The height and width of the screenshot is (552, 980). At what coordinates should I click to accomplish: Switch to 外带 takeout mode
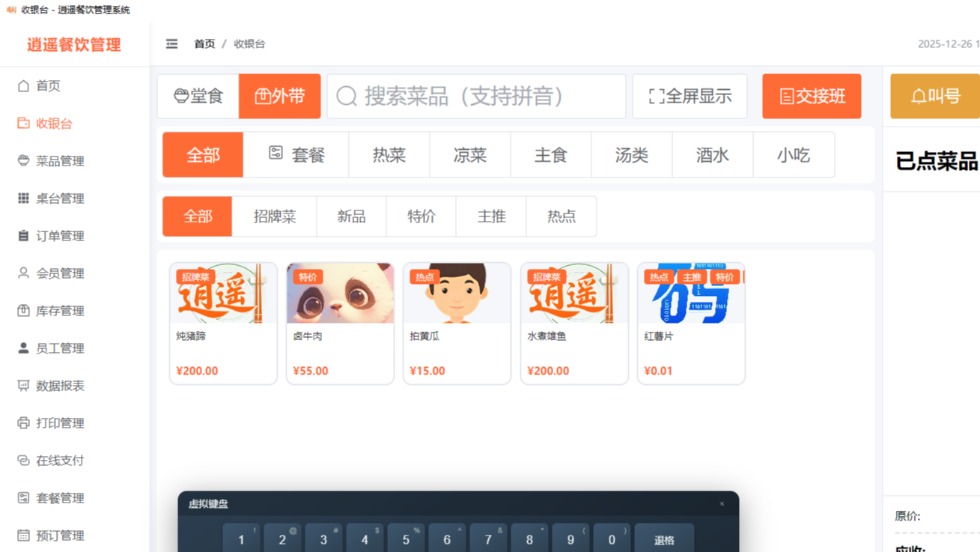(x=280, y=96)
